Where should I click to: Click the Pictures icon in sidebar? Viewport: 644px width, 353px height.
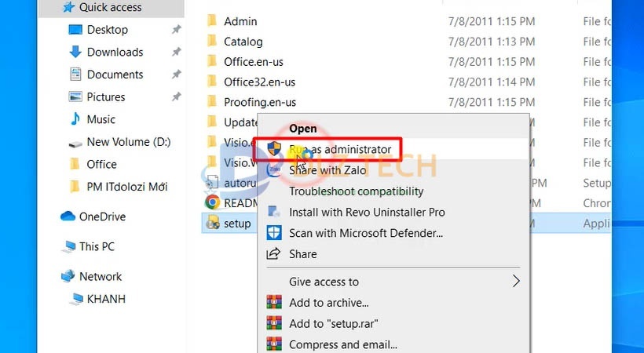tap(75, 96)
